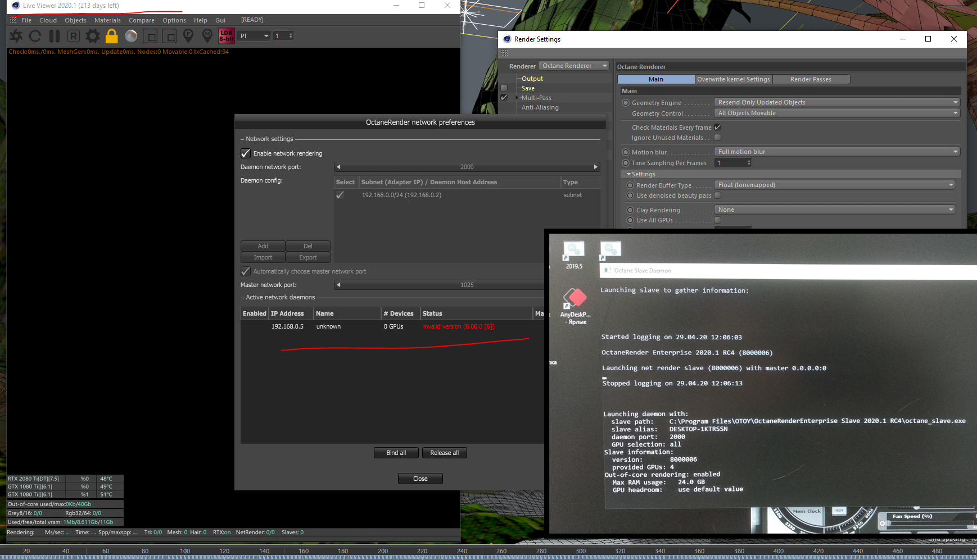The image size is (977, 560).
Task: Restart the render with the circular arrow icon
Action: tap(35, 36)
